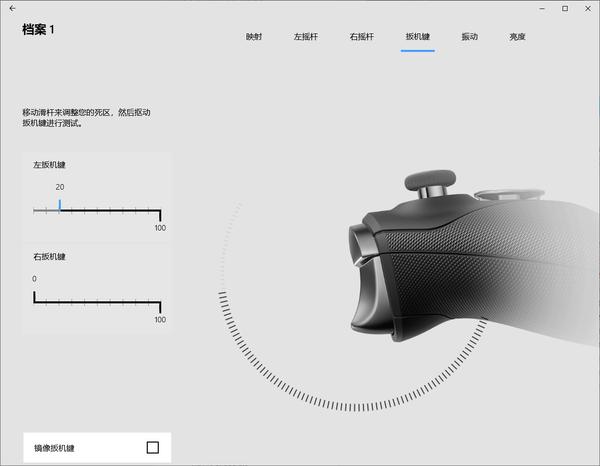Select the 扳机键 tab
This screenshot has height=466, width=600.
click(x=417, y=37)
